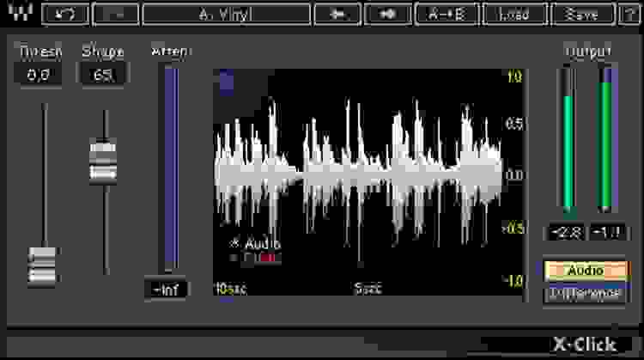Click the 10sec time label under waveform
644x360 pixels.
pyautogui.click(x=231, y=289)
